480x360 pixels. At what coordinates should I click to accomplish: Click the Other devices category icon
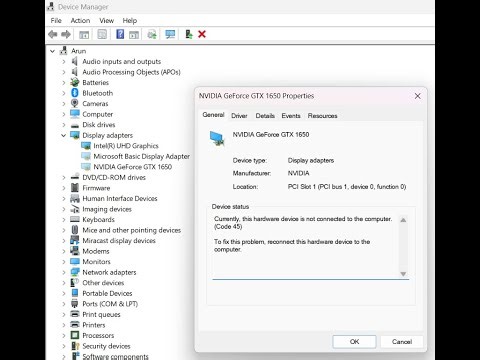point(75,283)
